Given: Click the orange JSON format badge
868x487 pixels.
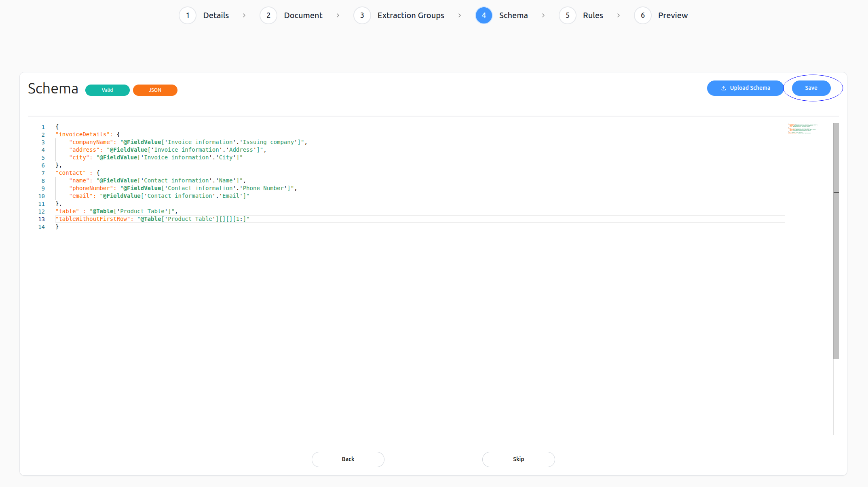Looking at the screenshot, I should tap(155, 90).
